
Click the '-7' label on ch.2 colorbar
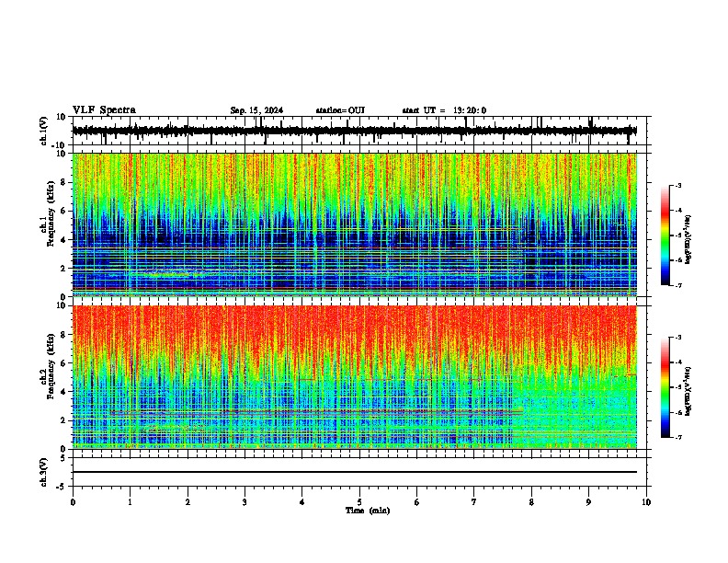pyautogui.click(x=678, y=437)
